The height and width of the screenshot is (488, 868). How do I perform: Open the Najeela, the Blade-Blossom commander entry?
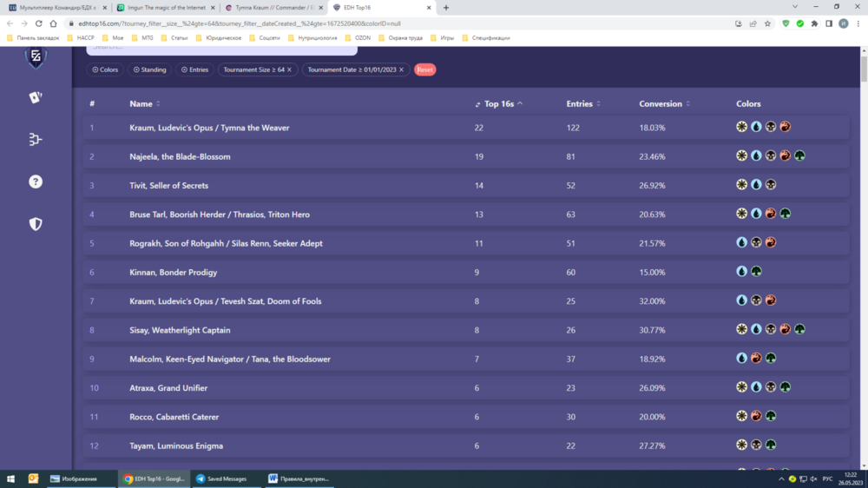tap(180, 156)
